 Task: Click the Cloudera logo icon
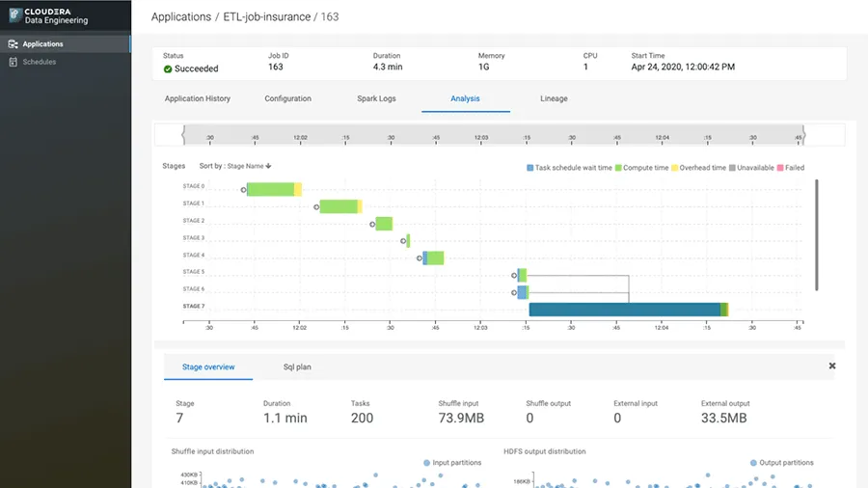click(14, 16)
